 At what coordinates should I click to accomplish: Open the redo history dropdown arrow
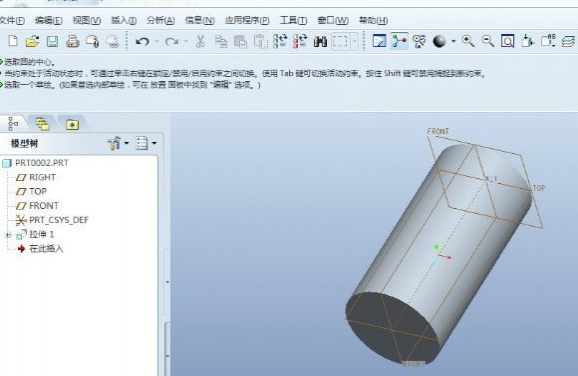(x=186, y=41)
